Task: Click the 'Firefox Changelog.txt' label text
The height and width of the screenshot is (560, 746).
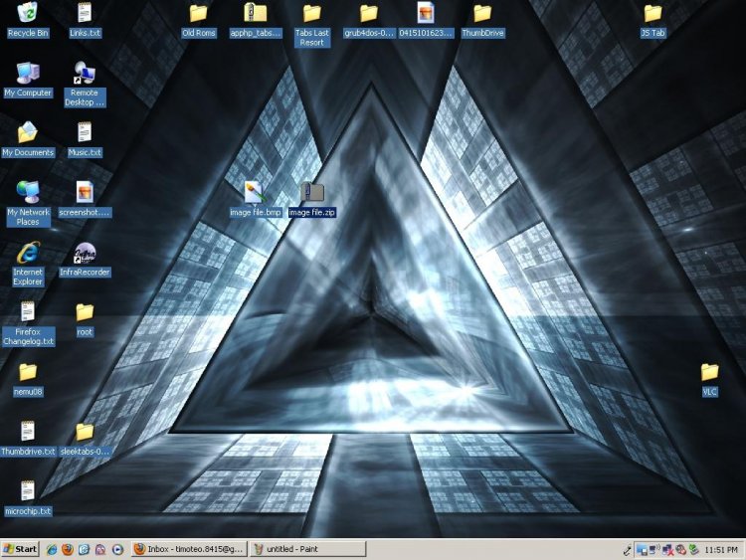Action: (28, 336)
